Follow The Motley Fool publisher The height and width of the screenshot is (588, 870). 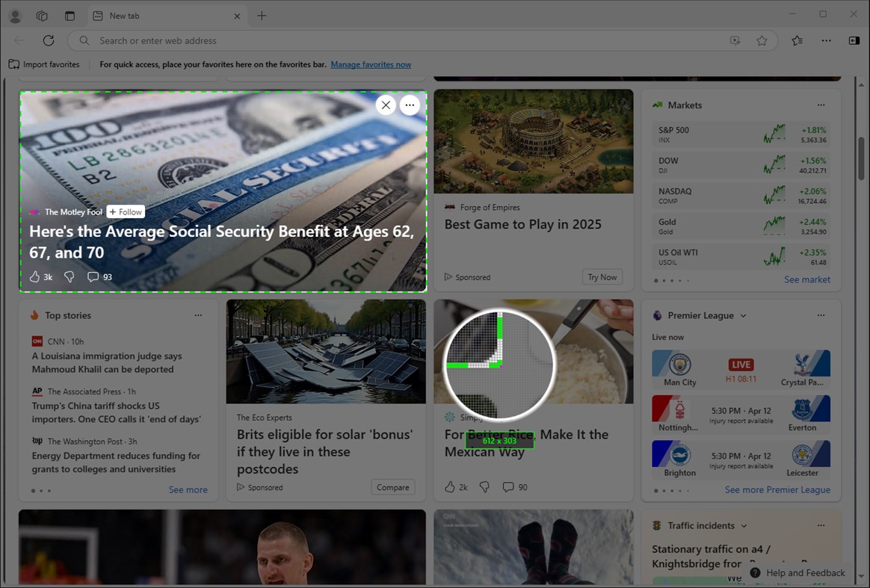125,211
